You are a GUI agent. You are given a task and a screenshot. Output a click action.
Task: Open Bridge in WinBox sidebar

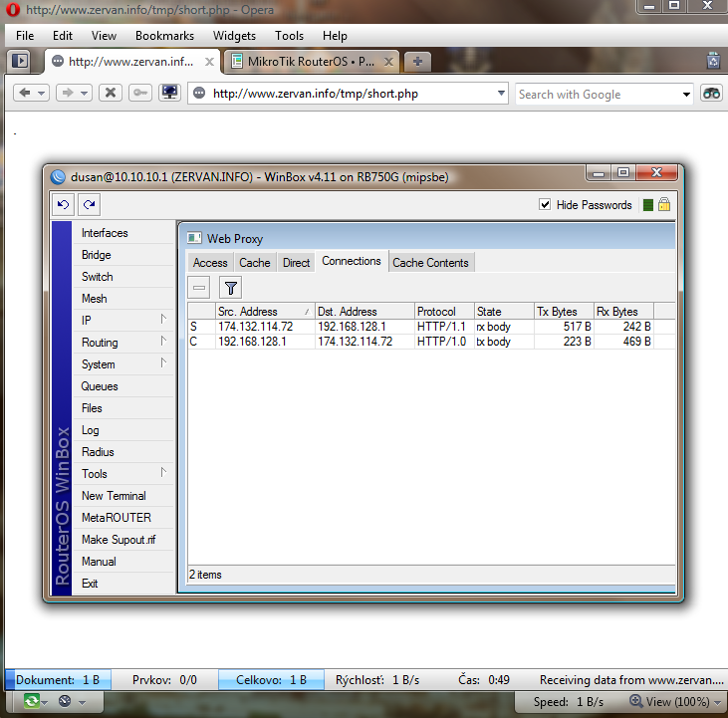[97, 255]
